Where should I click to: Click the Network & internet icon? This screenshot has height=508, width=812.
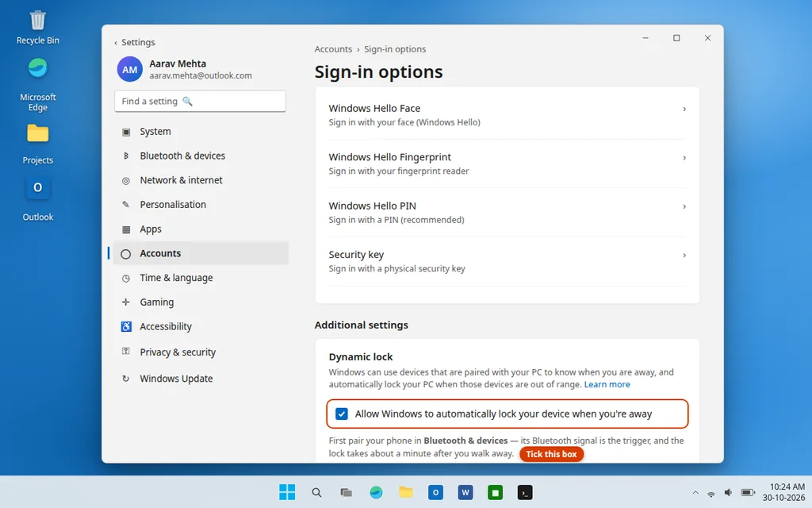pyautogui.click(x=126, y=180)
